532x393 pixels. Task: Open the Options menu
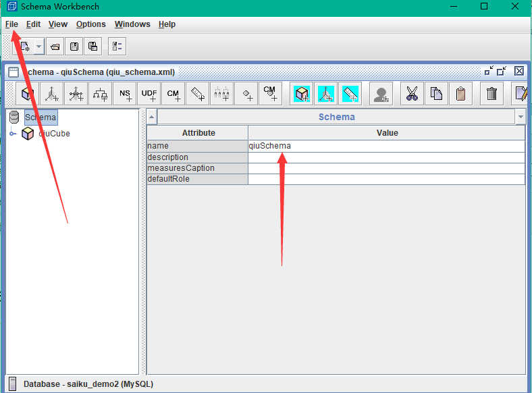91,24
